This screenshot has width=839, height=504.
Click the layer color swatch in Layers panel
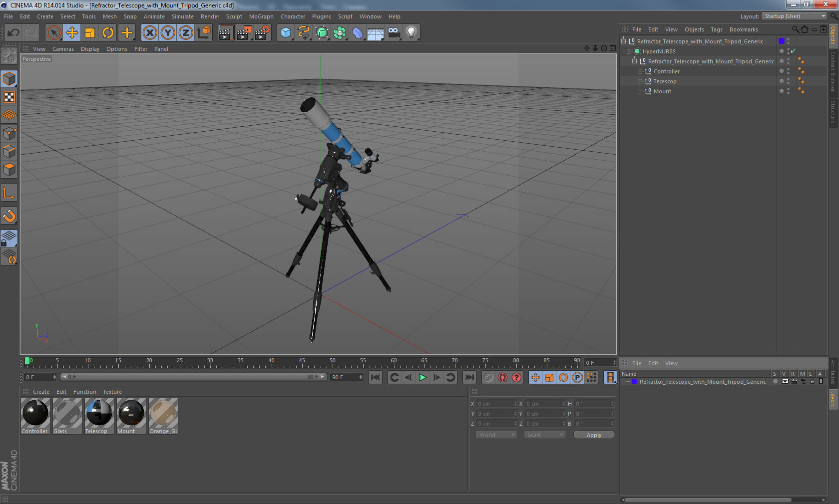(634, 382)
